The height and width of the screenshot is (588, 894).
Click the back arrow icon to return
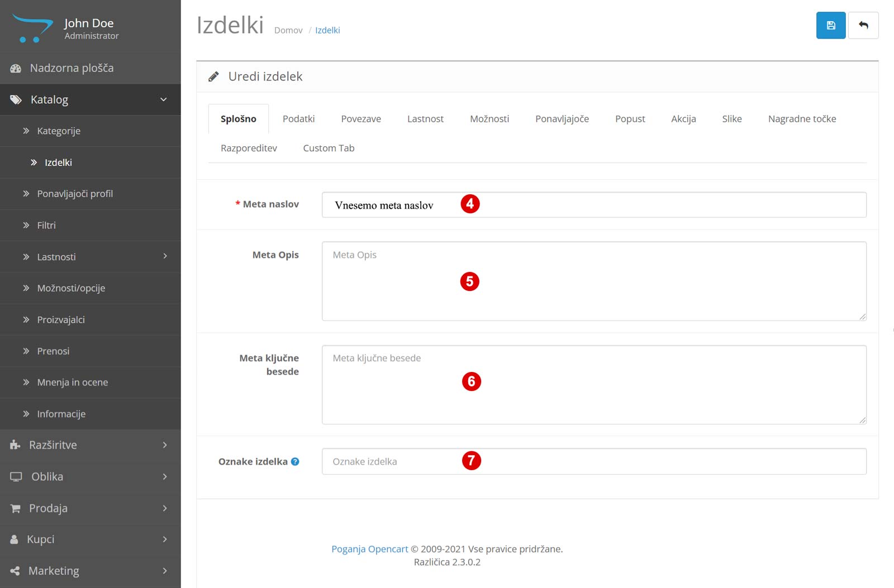pos(864,25)
